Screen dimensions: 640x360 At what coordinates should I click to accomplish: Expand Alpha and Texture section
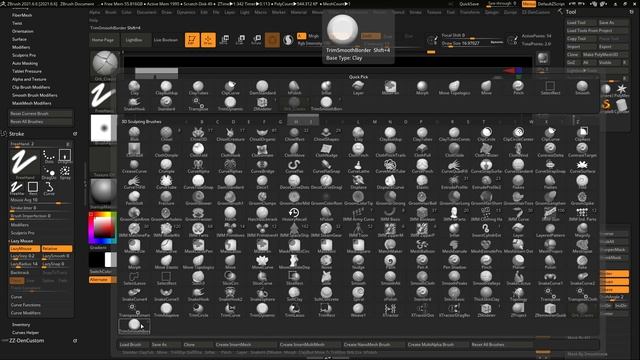(x=29, y=79)
